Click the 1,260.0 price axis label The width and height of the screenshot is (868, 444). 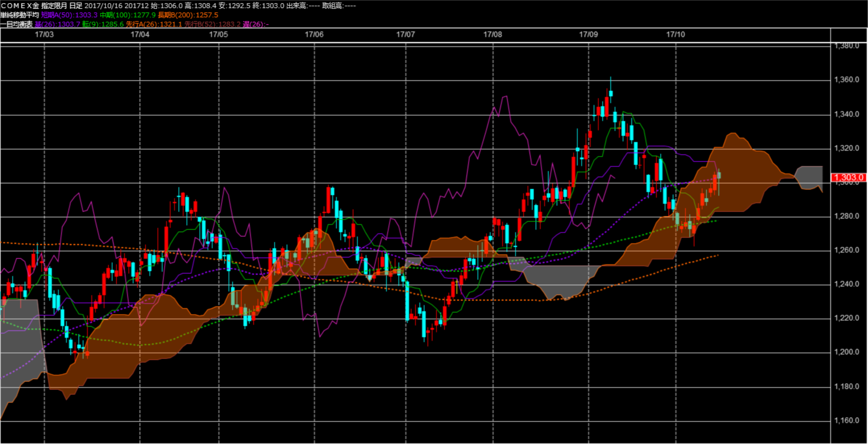(847, 250)
